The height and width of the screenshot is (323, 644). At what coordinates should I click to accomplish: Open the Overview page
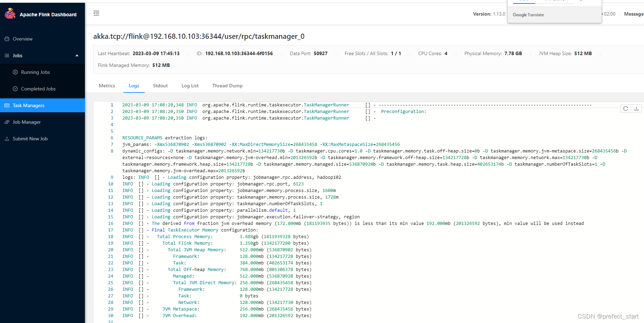[42, 39]
